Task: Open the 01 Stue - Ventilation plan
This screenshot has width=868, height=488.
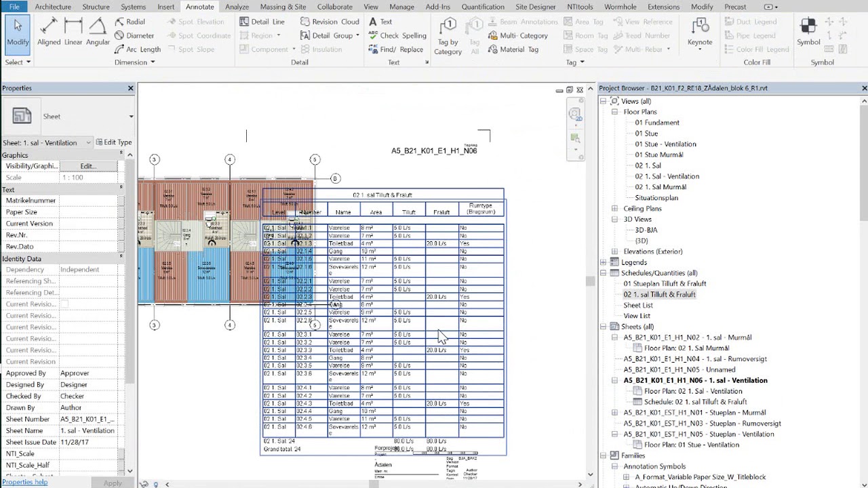Action: (x=665, y=144)
